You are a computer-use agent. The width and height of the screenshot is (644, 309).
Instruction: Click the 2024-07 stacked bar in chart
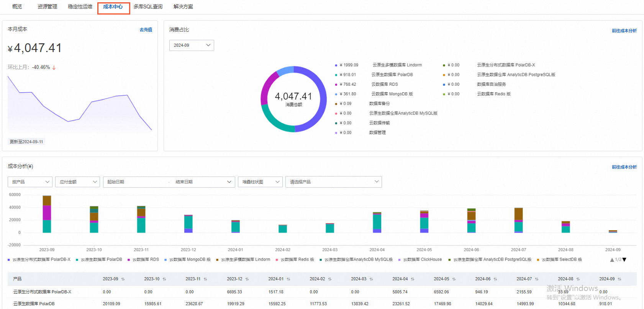click(x=518, y=220)
